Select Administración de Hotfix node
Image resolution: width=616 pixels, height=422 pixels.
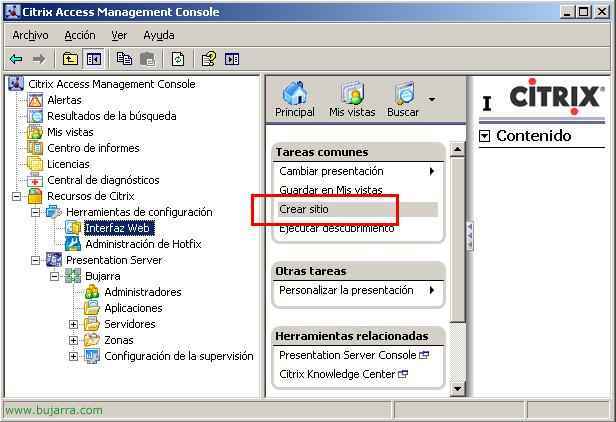tap(143, 244)
